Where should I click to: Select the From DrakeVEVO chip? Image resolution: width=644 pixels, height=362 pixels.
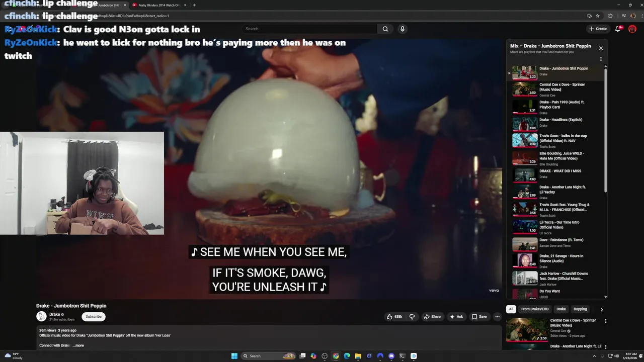coord(535,309)
